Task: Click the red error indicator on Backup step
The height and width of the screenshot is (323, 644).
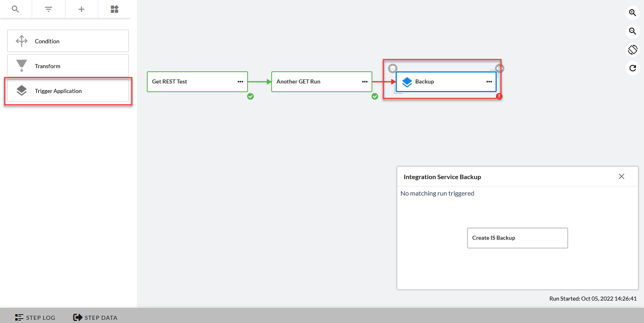Action: point(499,96)
